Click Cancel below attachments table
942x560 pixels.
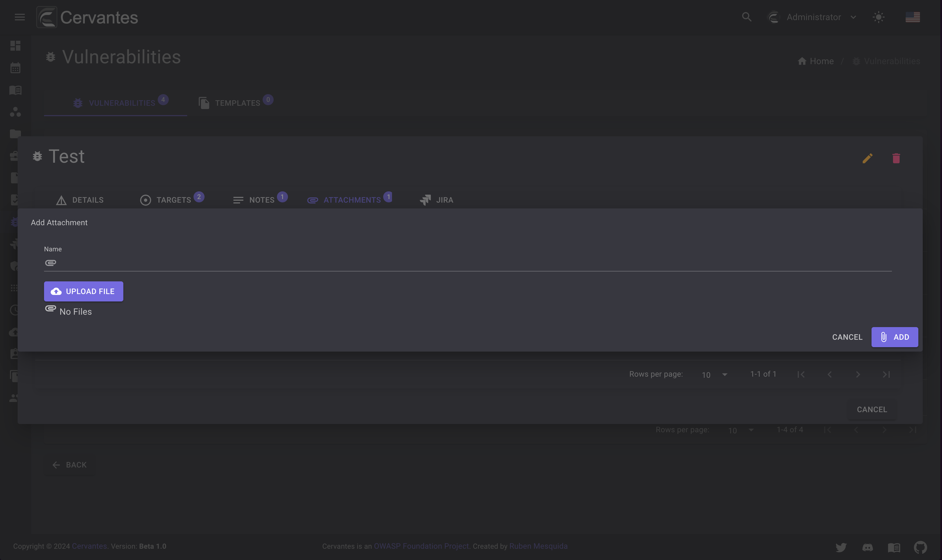(872, 409)
